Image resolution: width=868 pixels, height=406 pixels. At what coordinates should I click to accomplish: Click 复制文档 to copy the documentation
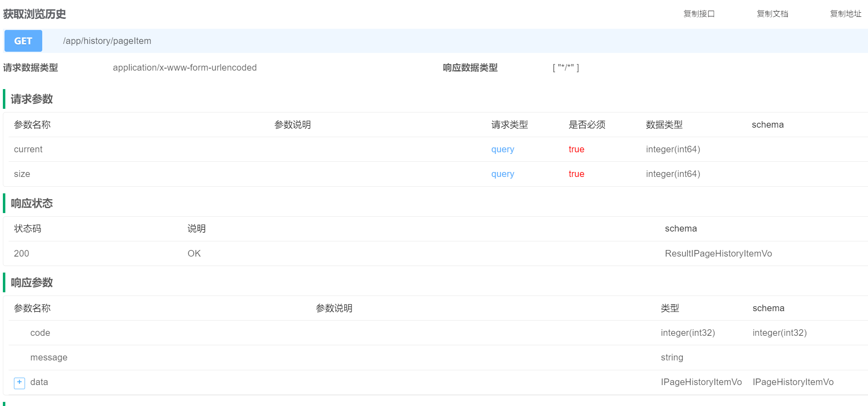click(772, 14)
